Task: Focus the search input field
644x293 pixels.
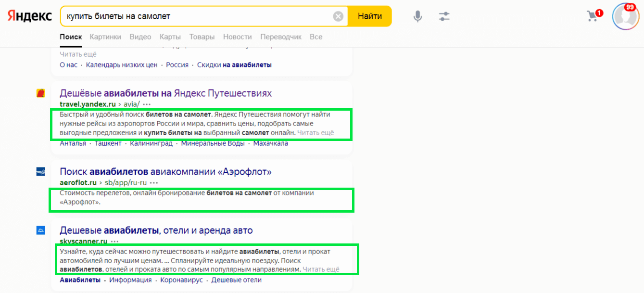Action: tap(192, 17)
